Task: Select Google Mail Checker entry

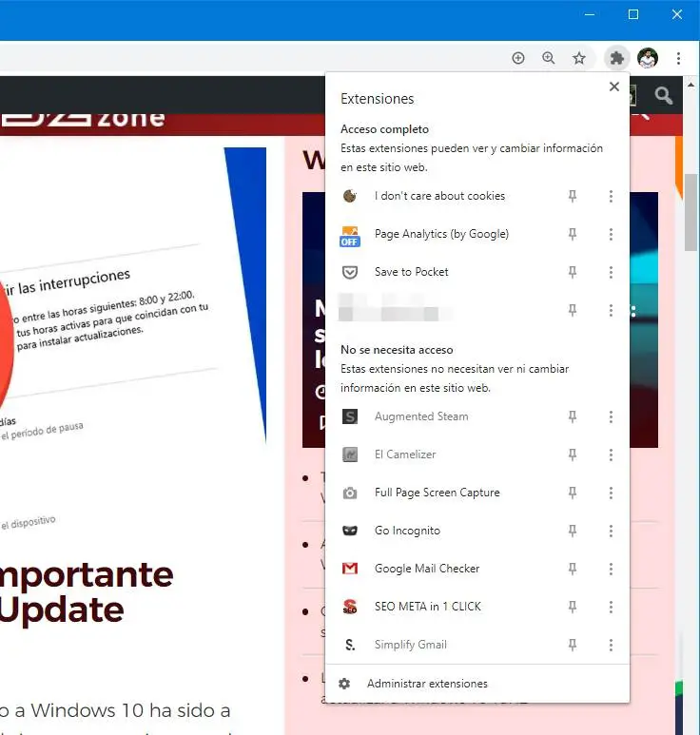Action: click(427, 569)
